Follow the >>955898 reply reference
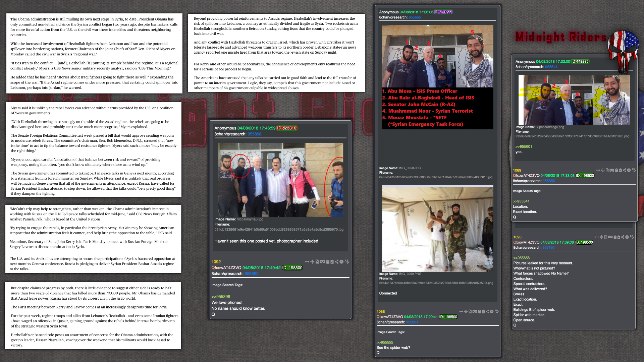This screenshot has width=644, height=362. pos(221,297)
